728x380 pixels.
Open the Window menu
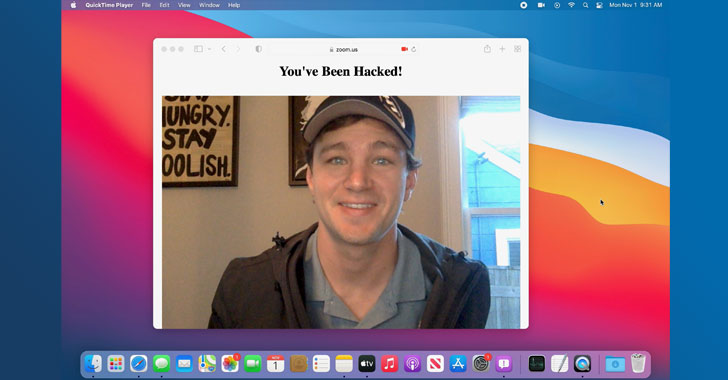tap(209, 5)
